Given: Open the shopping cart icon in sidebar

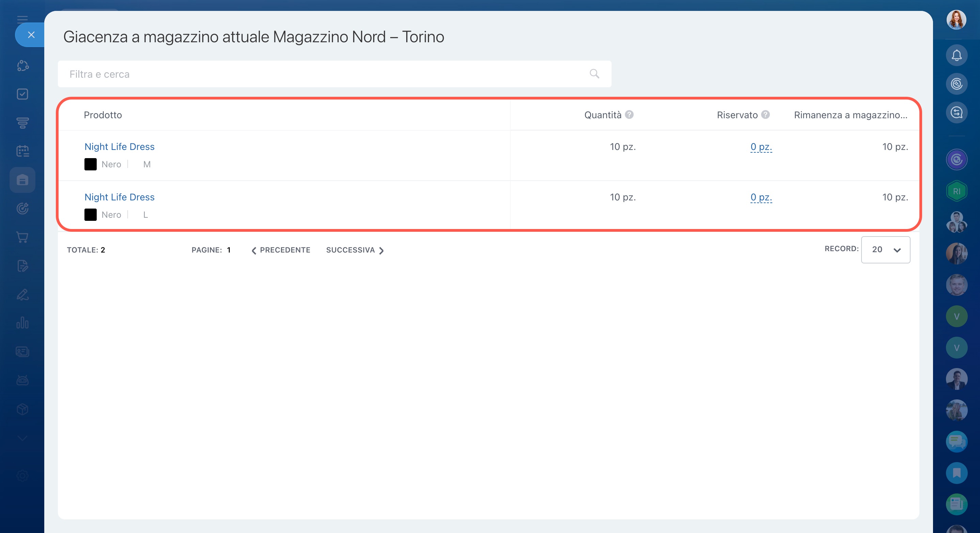Looking at the screenshot, I should click(x=22, y=237).
